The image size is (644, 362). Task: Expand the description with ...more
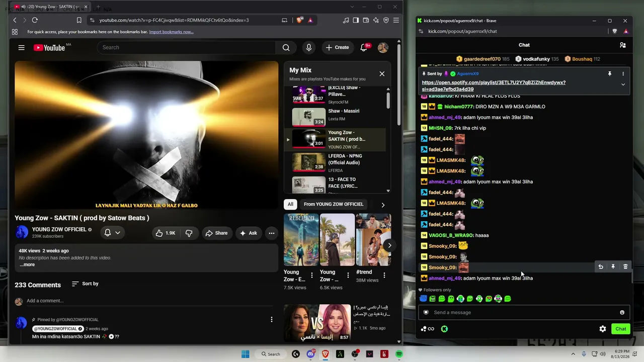[27, 264]
